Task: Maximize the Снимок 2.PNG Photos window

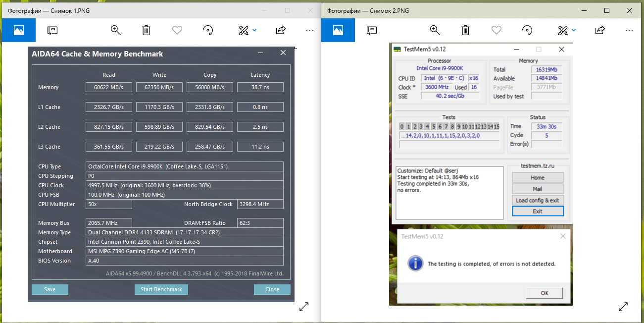Action: [x=607, y=10]
